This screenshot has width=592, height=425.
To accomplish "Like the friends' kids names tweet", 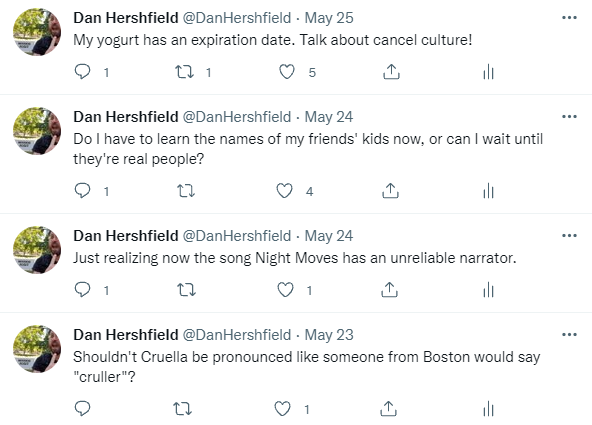I will pos(284,191).
